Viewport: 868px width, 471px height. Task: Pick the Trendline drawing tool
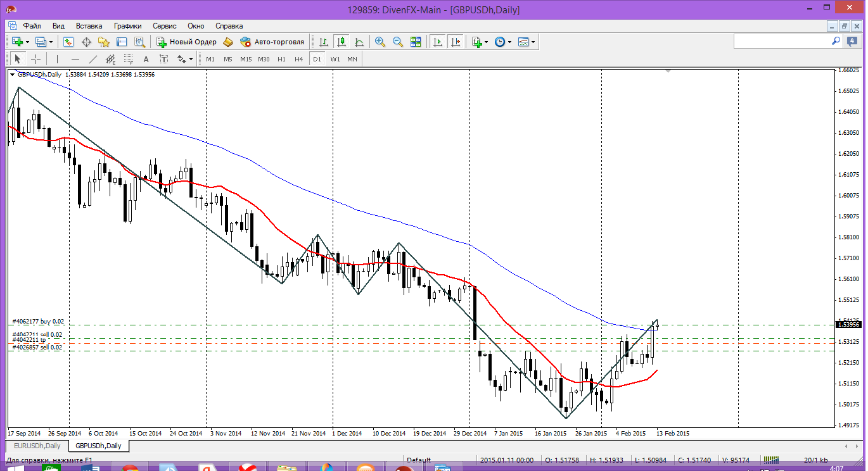[93, 59]
